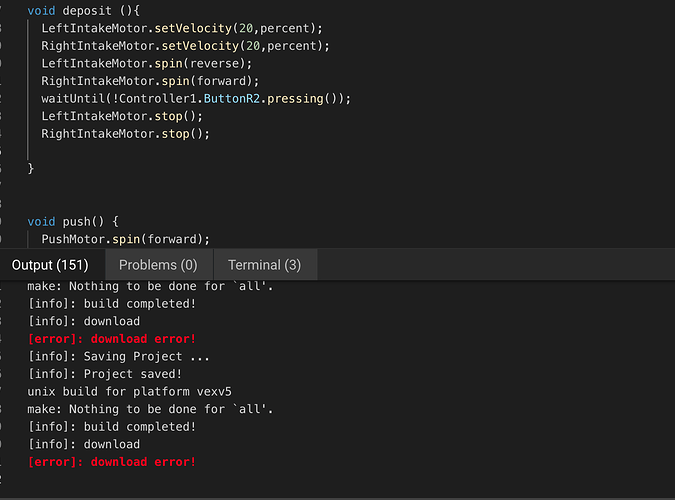This screenshot has height=500, width=675.
Task: Click the closing brace of deposit function
Action: [31, 168]
